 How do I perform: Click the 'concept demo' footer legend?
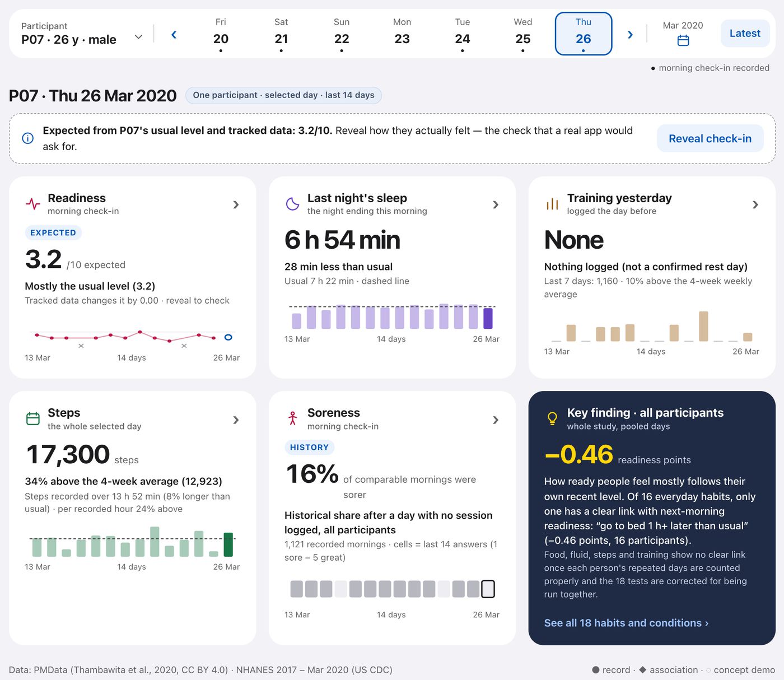click(740, 670)
